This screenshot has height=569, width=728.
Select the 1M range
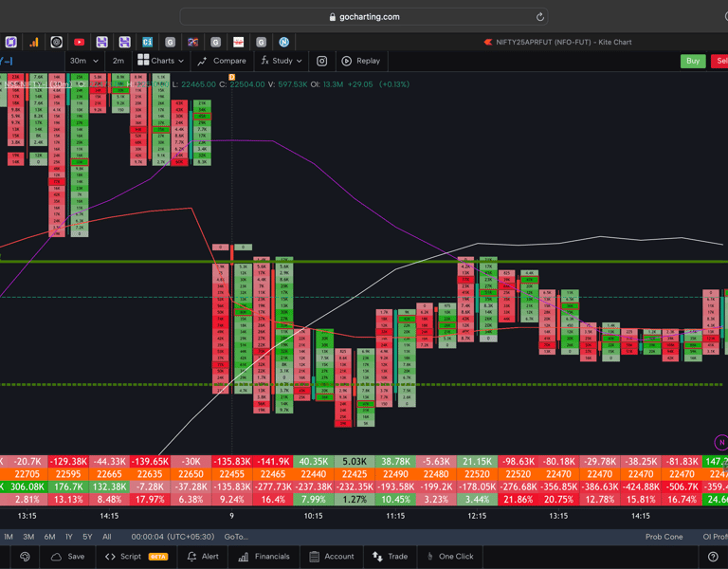pyautogui.click(x=9, y=537)
